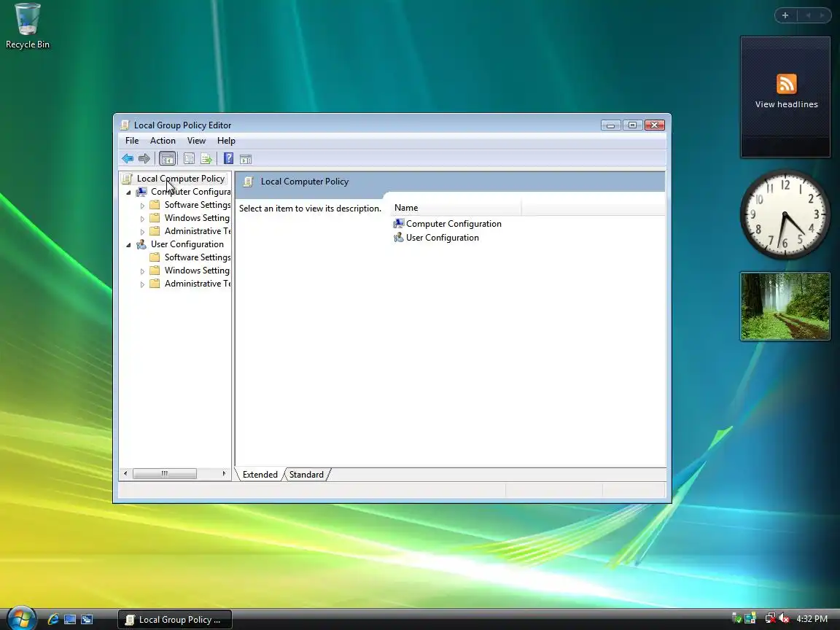Viewport: 840px width, 630px height.
Task: Click Show Desktop in Quick Launch
Action: [70, 619]
